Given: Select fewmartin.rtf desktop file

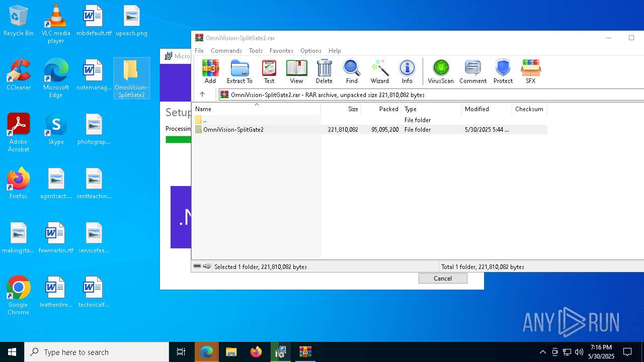Looking at the screenshot, I should [56, 238].
